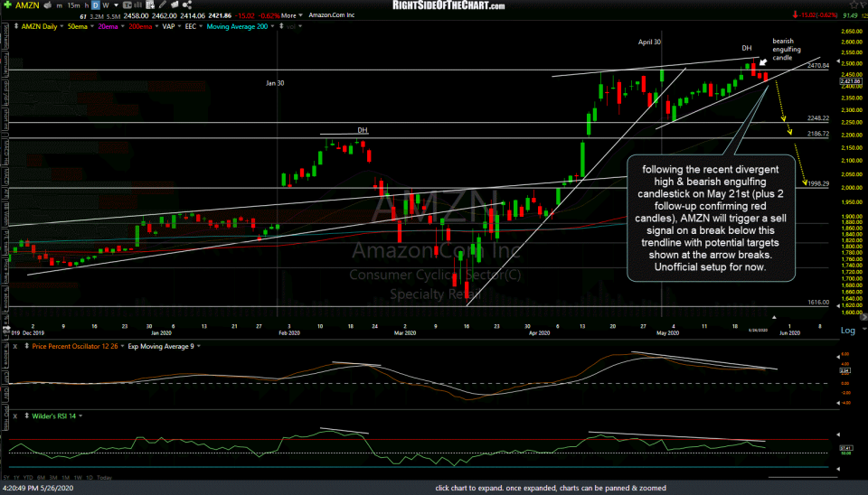Click the 1998.29 target level label
The height and width of the screenshot is (495, 868).
pyautogui.click(x=817, y=183)
